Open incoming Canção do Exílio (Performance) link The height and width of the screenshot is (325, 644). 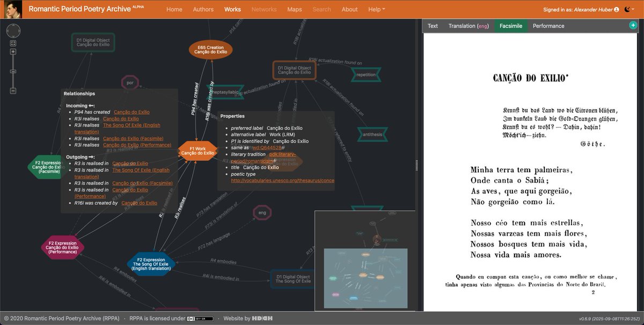pos(137,145)
